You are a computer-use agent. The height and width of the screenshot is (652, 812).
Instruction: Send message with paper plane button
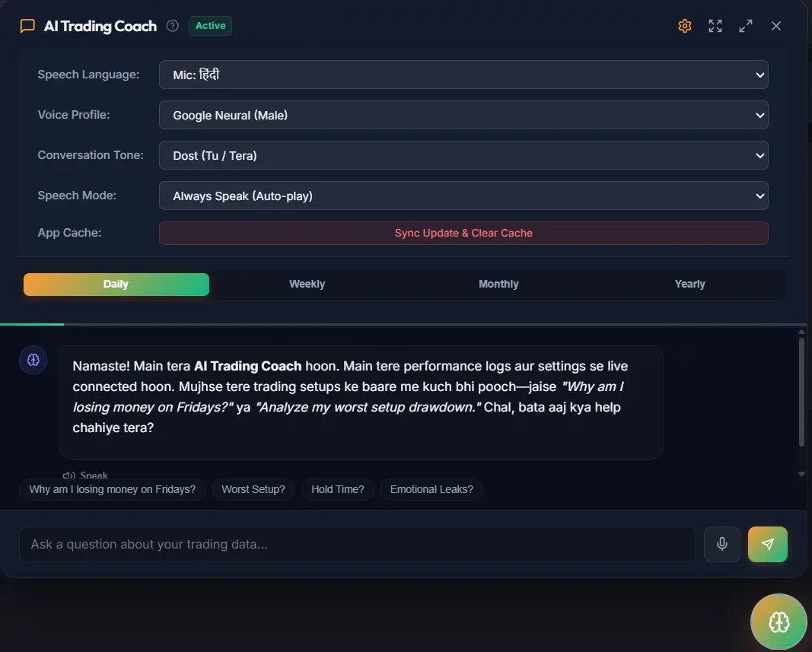767,544
